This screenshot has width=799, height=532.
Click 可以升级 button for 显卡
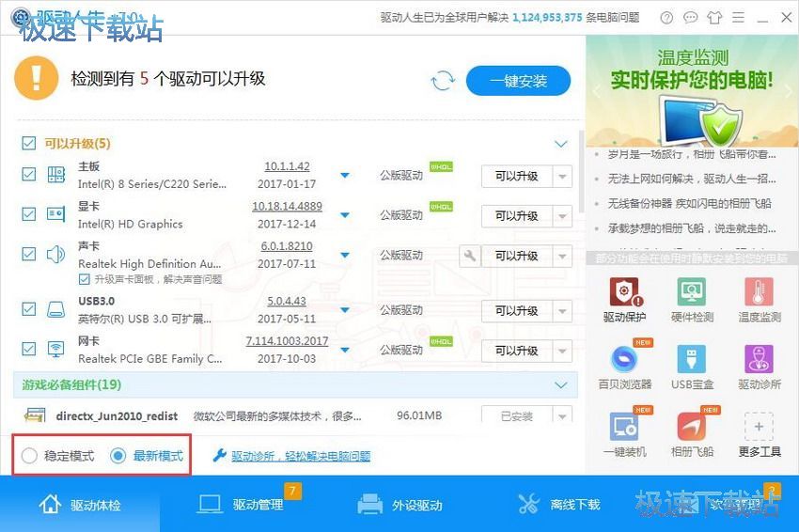pos(517,216)
